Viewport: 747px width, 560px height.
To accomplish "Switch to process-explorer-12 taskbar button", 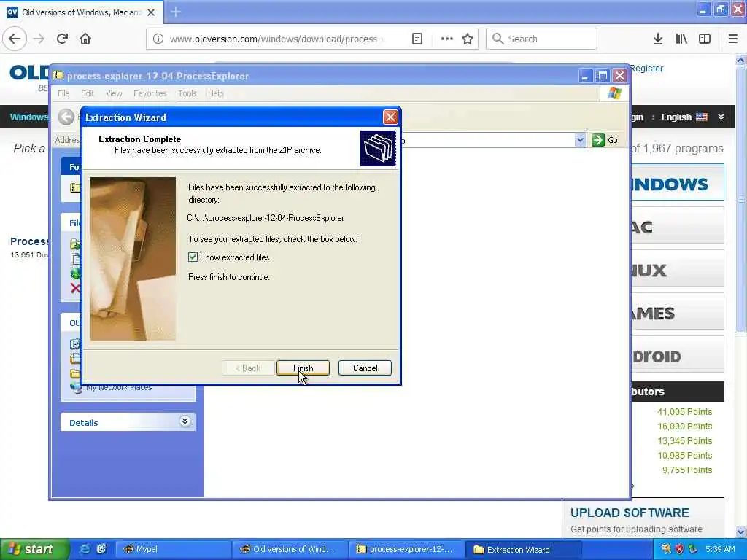I will [406, 549].
